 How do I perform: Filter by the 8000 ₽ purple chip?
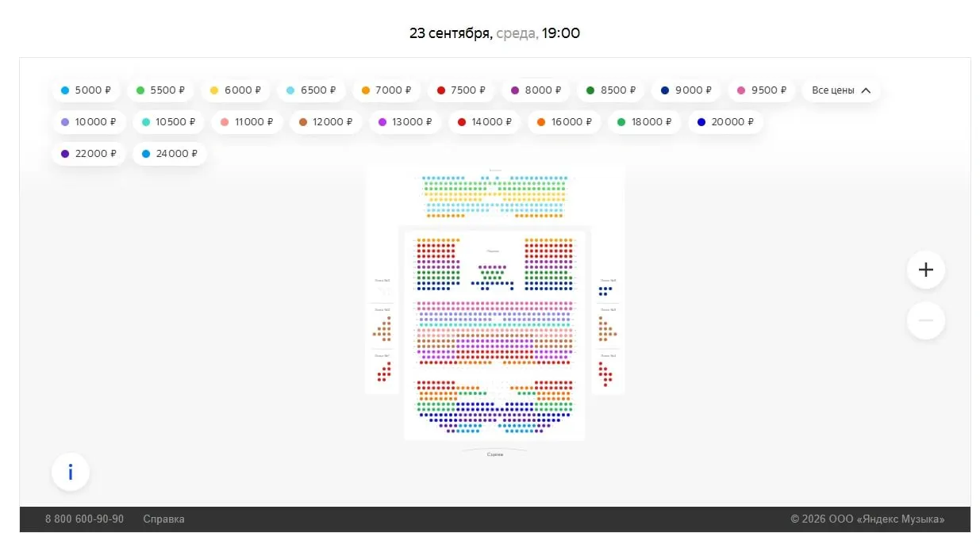[x=536, y=90]
